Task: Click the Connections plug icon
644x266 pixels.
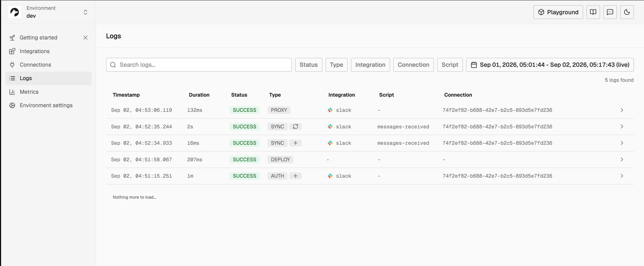Action: 12,64
